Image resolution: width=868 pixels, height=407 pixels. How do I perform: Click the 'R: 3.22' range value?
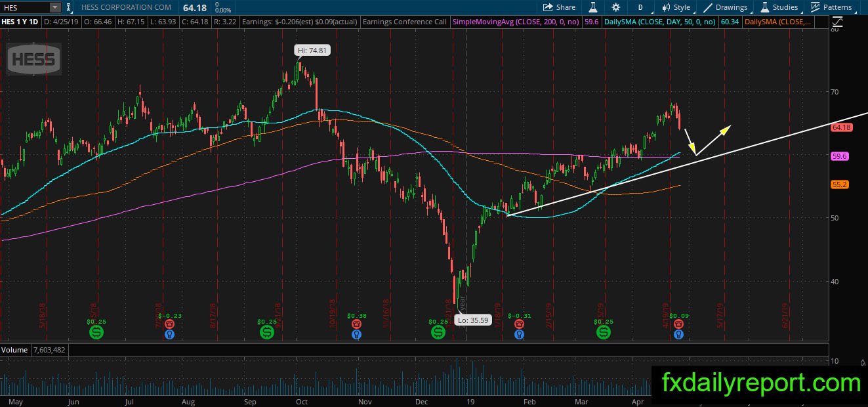[x=225, y=22]
